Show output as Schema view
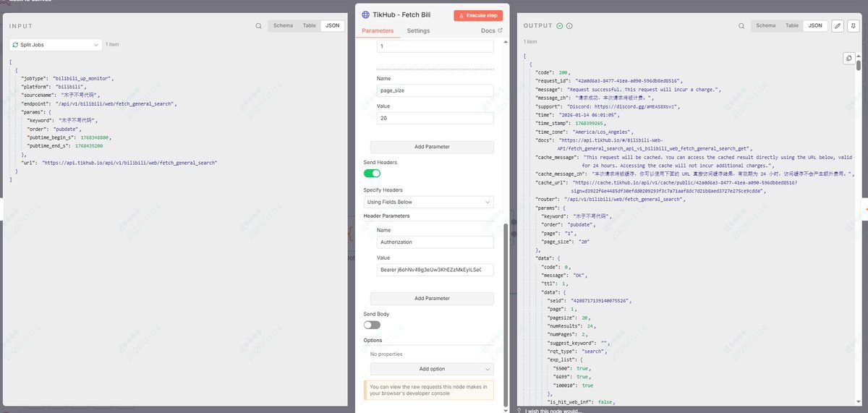Screen dimensions: 868x413 pos(766,26)
